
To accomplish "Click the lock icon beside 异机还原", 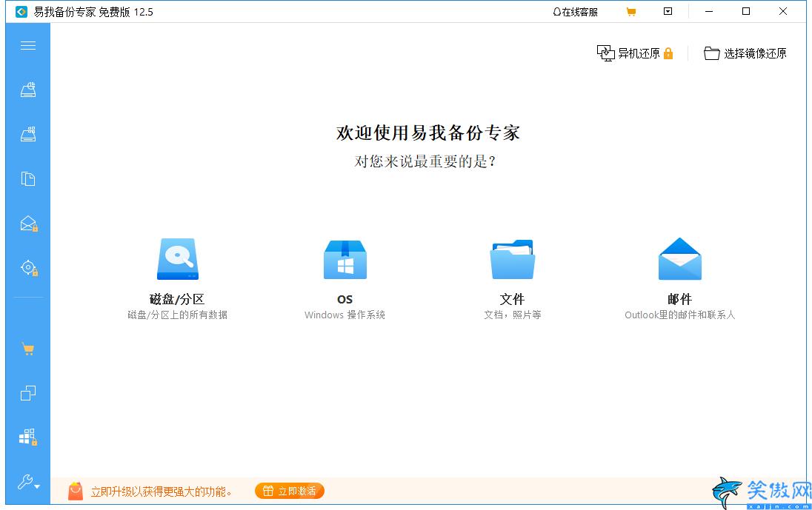I will 668,53.
